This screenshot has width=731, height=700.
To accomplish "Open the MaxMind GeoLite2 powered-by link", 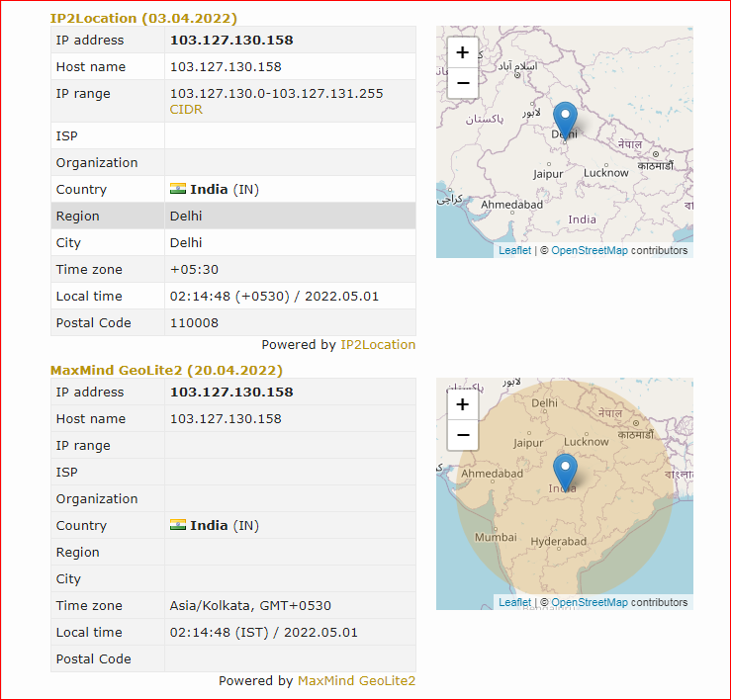I will click(356, 681).
